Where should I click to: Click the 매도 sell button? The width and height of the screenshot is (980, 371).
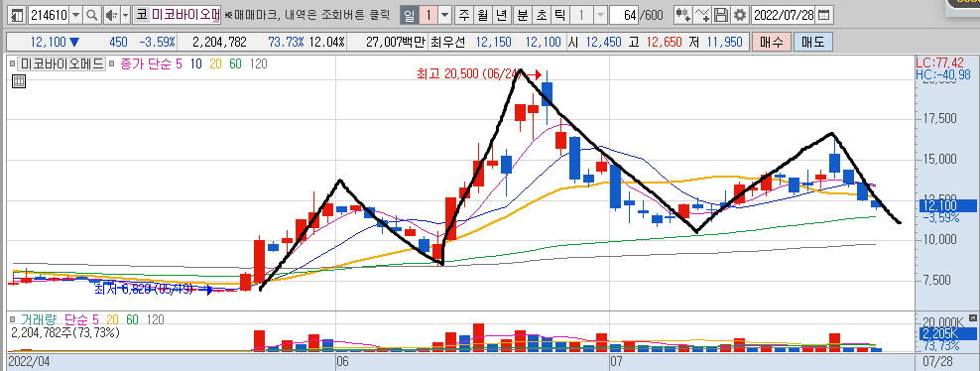[813, 43]
